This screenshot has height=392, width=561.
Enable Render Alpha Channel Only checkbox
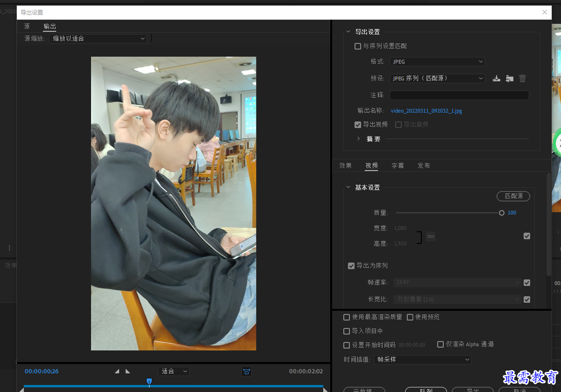click(x=440, y=344)
